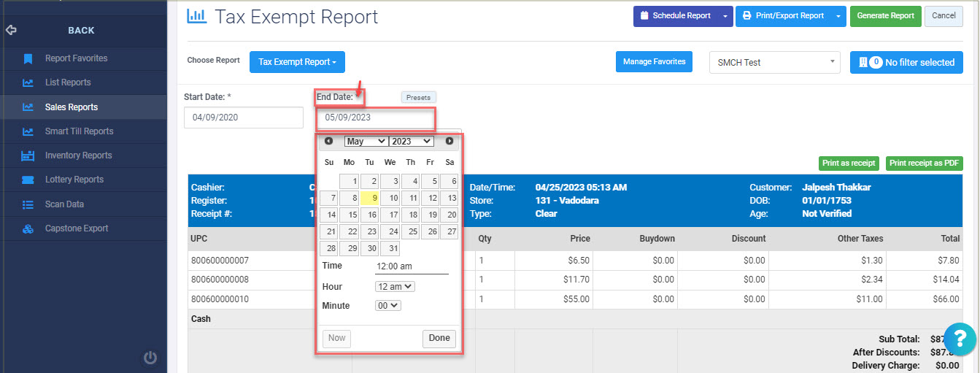Click customer name Jalpesh Thakkar
The image size is (980, 373).
[836, 188]
